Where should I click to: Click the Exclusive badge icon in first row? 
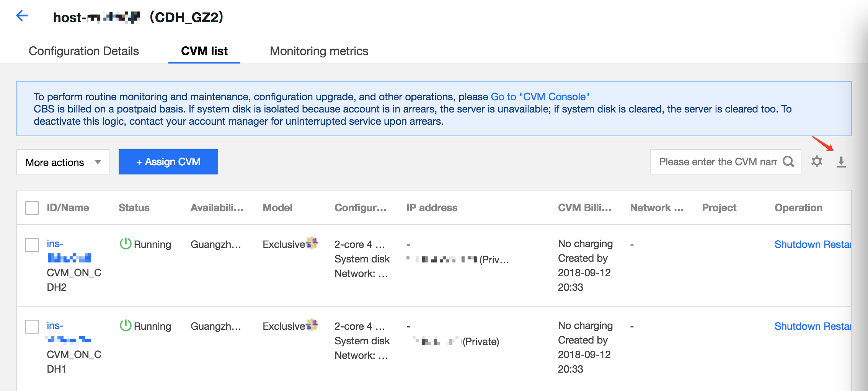click(x=312, y=243)
